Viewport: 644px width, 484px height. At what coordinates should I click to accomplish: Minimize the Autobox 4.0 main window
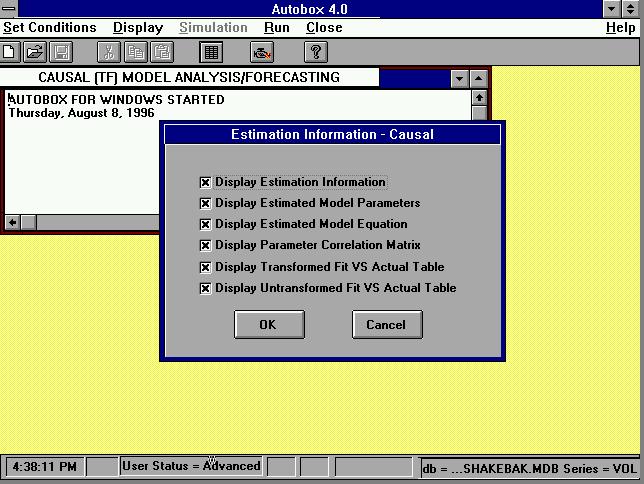612,9
